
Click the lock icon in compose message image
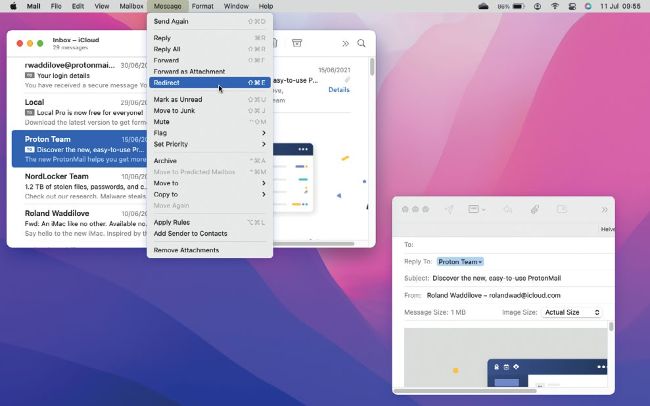point(497,367)
